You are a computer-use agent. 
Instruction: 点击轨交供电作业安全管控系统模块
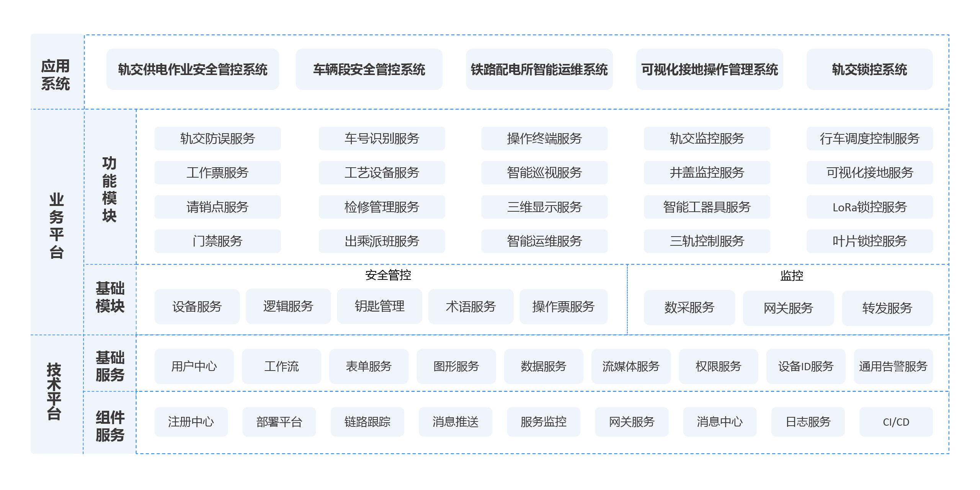[193, 70]
